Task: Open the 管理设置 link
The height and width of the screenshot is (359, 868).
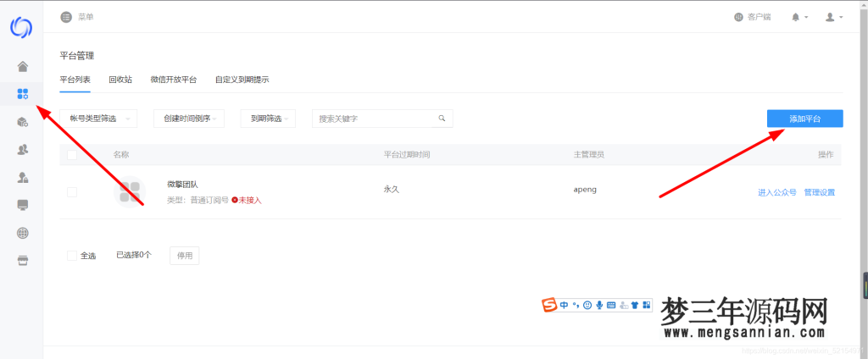Action: tap(820, 192)
